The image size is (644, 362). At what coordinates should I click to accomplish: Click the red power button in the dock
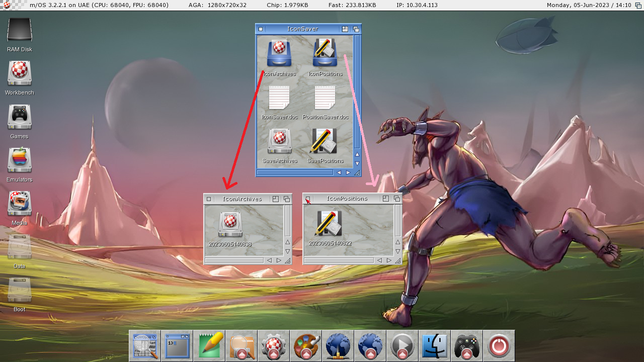(x=499, y=346)
